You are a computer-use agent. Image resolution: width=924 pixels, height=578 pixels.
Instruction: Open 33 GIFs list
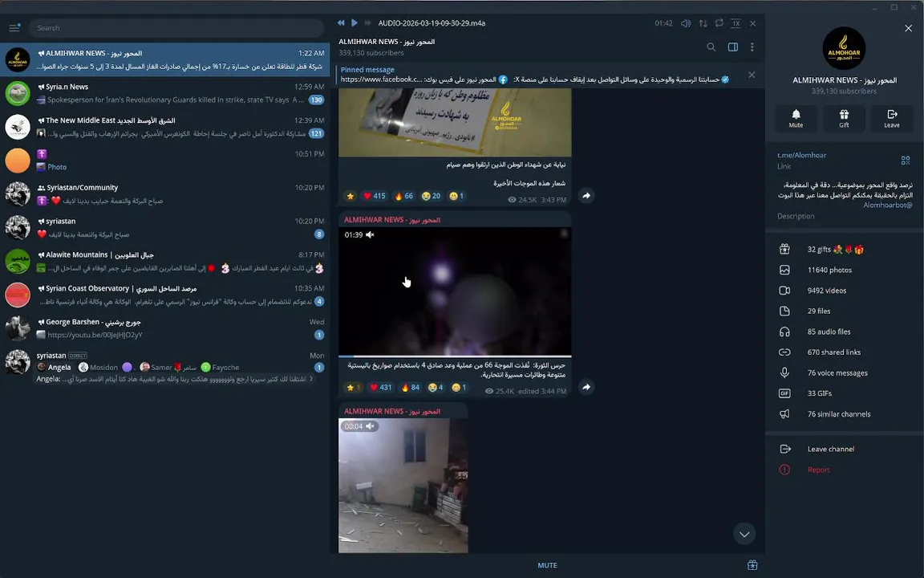[x=845, y=393]
